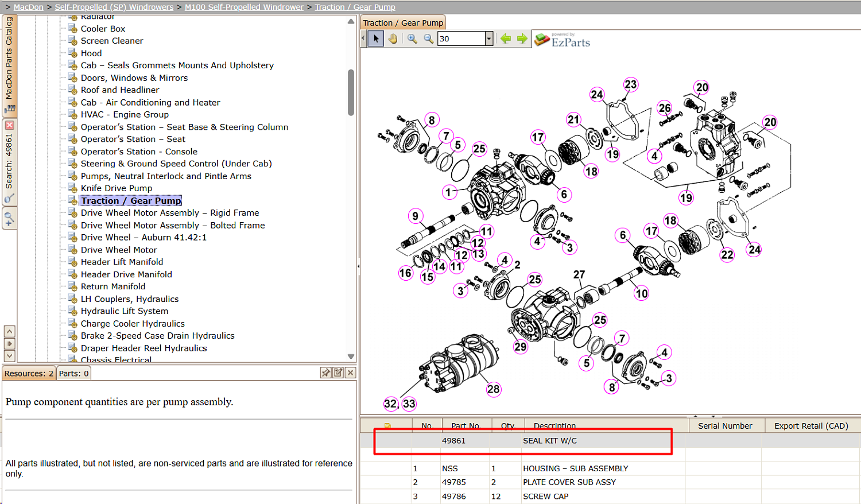
Task: Close the resources panel
Action: (x=350, y=373)
